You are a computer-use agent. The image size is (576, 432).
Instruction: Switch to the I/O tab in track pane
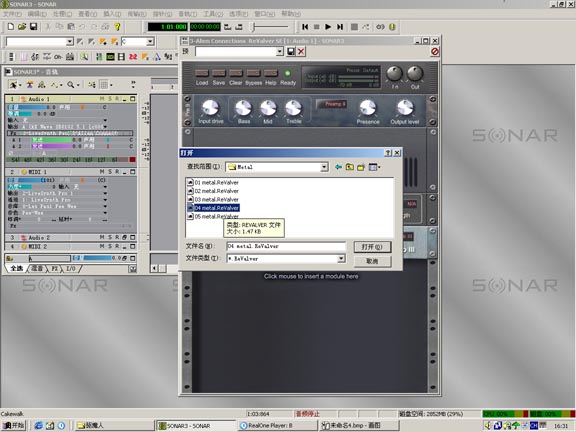click(x=71, y=269)
